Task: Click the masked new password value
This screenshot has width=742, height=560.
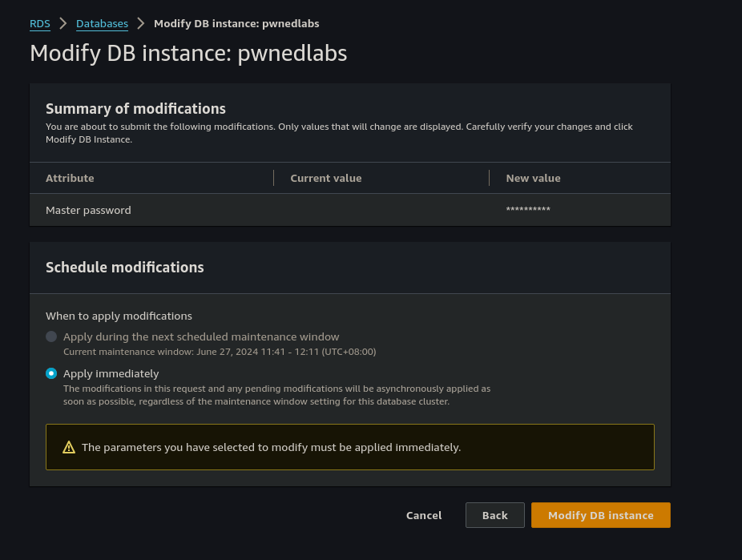Action: coord(528,210)
